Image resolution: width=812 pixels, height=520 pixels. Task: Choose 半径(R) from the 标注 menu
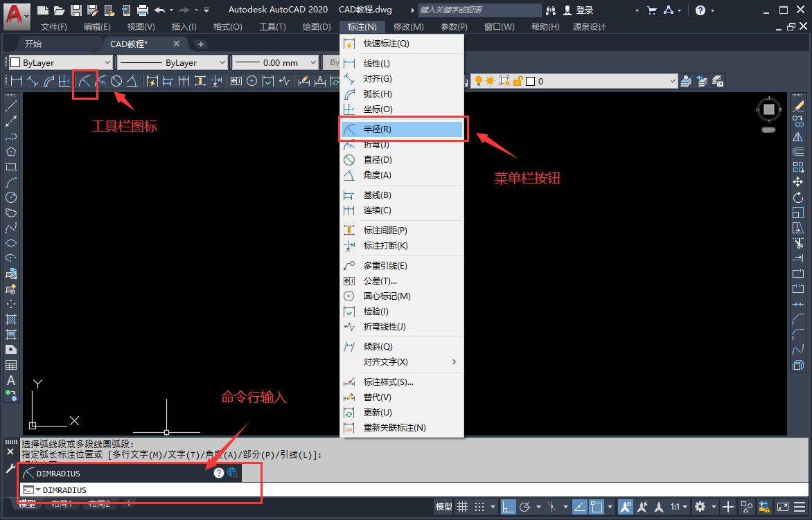click(x=402, y=129)
